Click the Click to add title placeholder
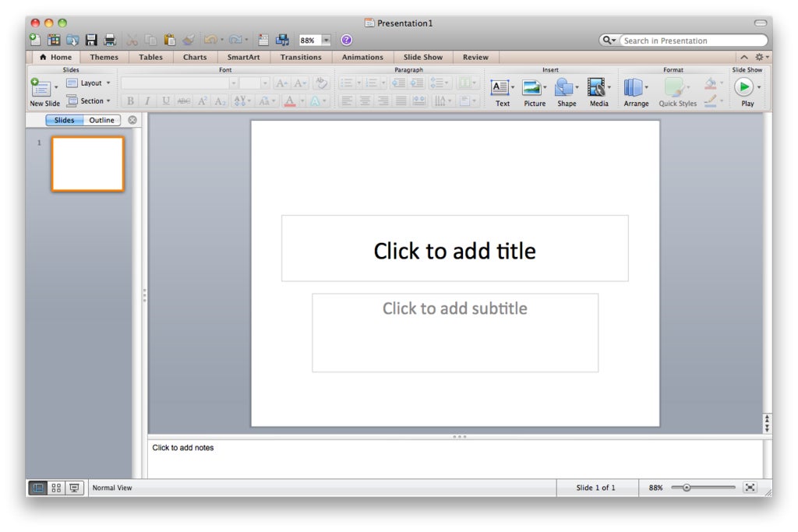Image resolution: width=798 pixels, height=532 pixels. pyautogui.click(x=454, y=251)
